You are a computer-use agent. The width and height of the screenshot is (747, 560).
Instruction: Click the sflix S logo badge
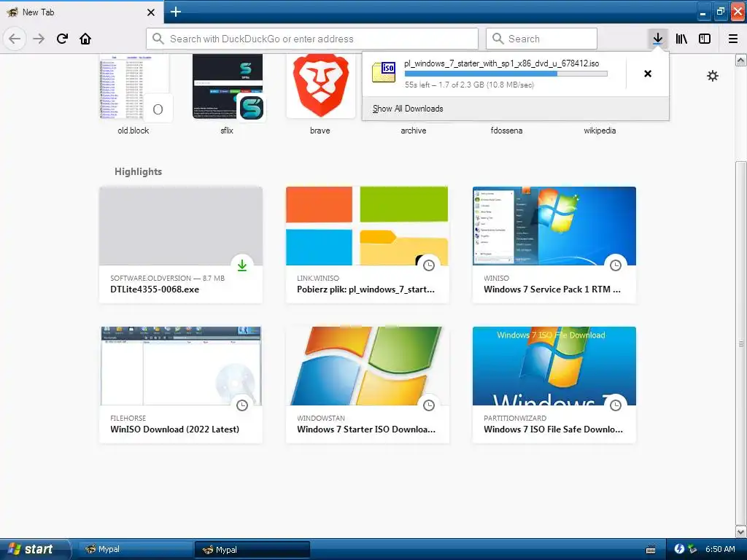click(x=251, y=109)
